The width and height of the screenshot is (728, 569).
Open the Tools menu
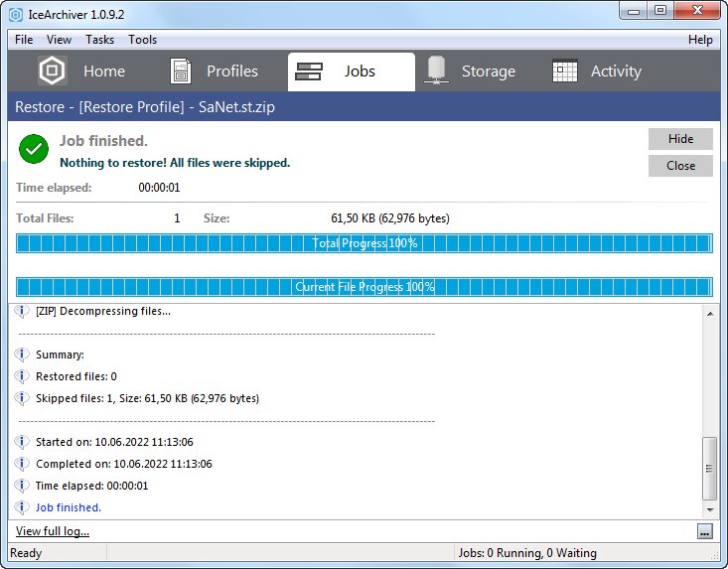143,40
